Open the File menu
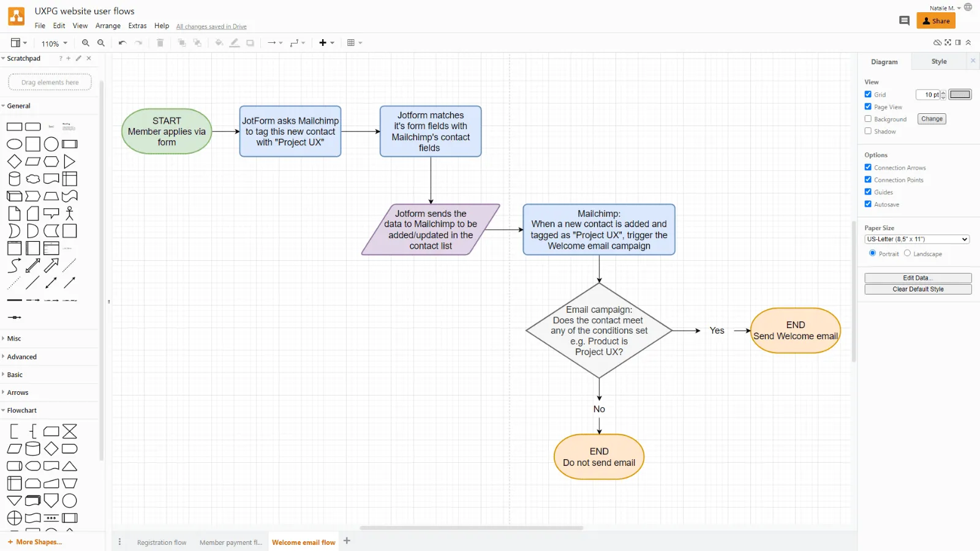 coord(40,26)
